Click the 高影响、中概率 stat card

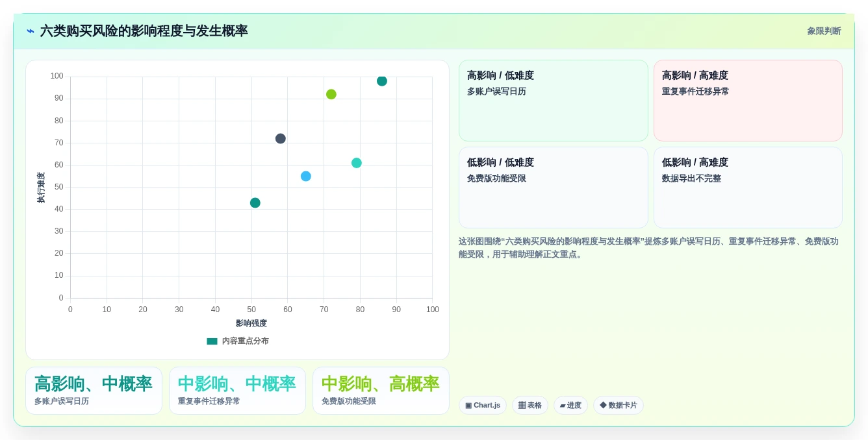click(x=94, y=391)
